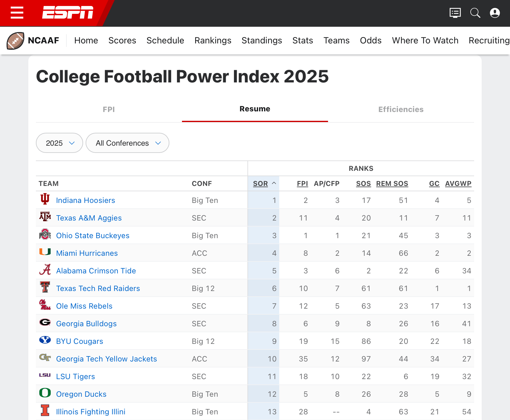Open the Texas A&M Aggies team link
This screenshot has height=420, width=510.
click(x=89, y=218)
